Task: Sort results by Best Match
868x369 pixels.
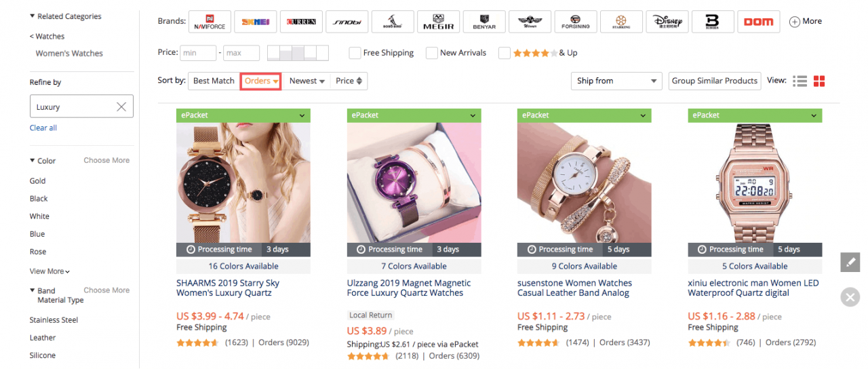Action: click(x=214, y=81)
